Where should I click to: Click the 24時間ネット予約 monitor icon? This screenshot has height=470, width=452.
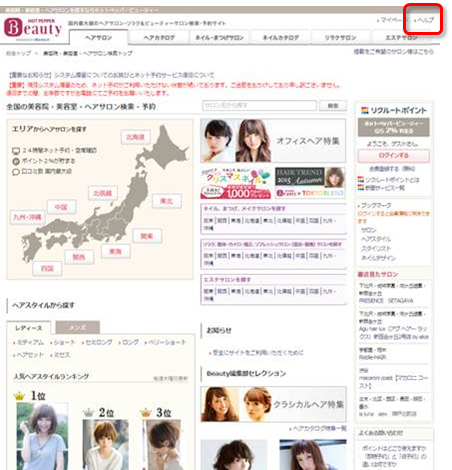pos(16,151)
